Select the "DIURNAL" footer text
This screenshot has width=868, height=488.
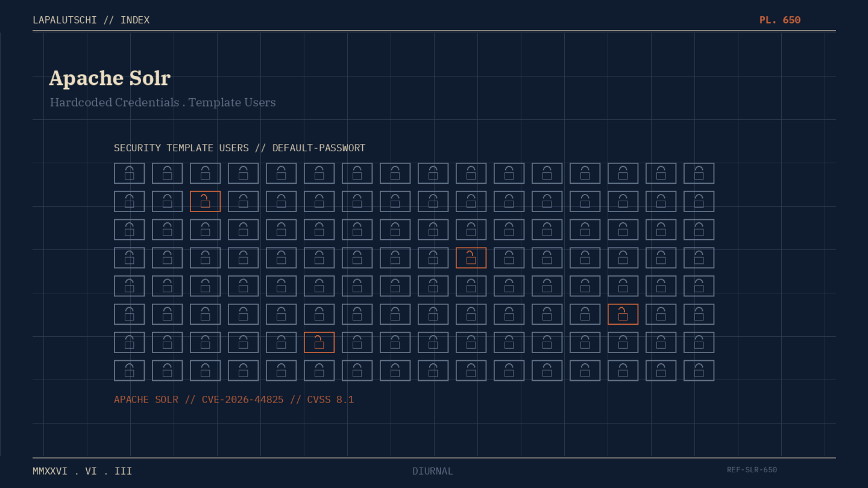coord(433,471)
